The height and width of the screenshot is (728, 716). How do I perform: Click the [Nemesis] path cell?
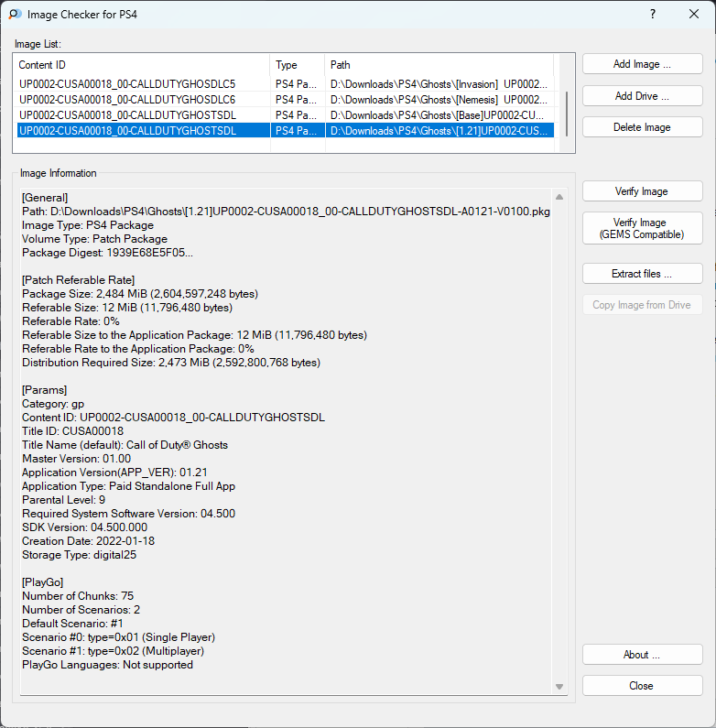click(439, 100)
